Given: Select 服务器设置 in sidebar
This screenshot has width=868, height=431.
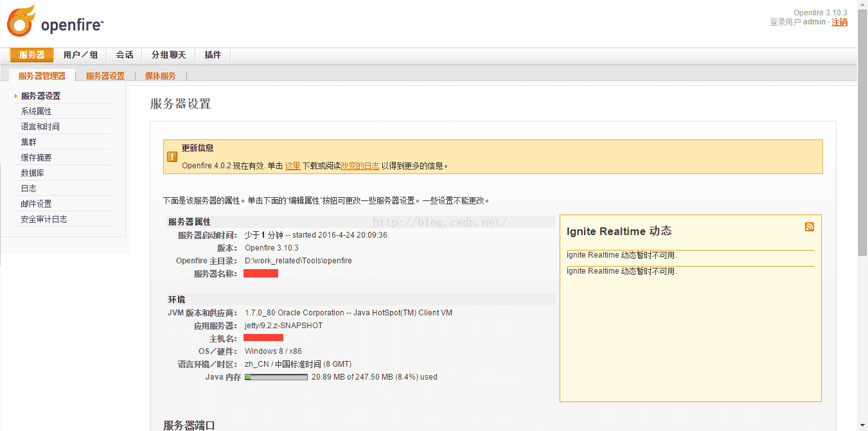Looking at the screenshot, I should tap(40, 96).
